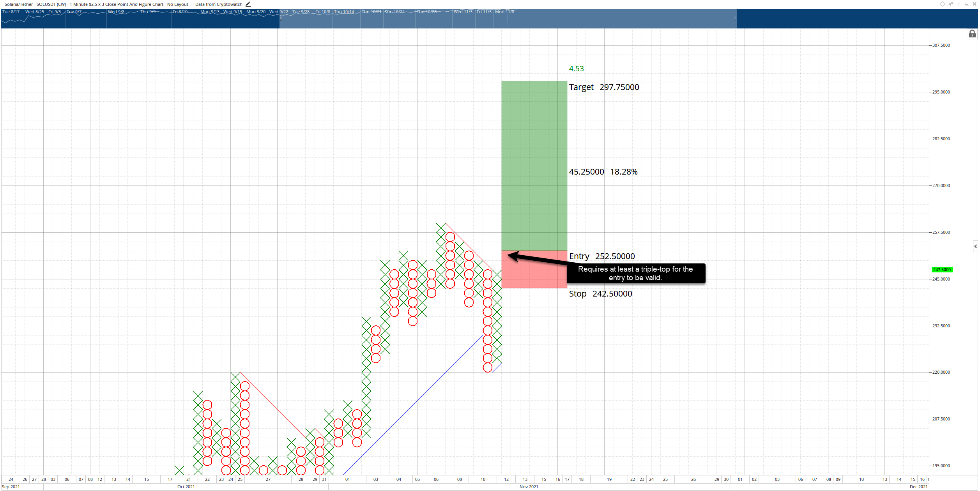Toggle the padlock scale lock button

pos(972,34)
